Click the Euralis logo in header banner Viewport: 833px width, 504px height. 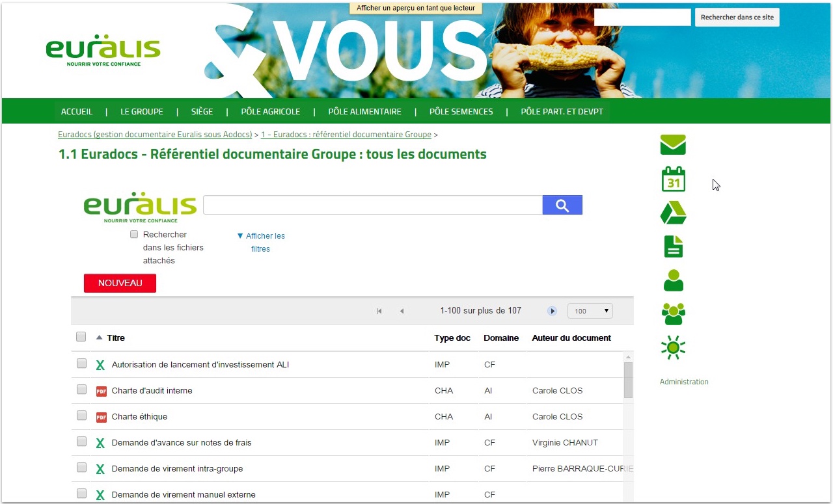(x=103, y=51)
